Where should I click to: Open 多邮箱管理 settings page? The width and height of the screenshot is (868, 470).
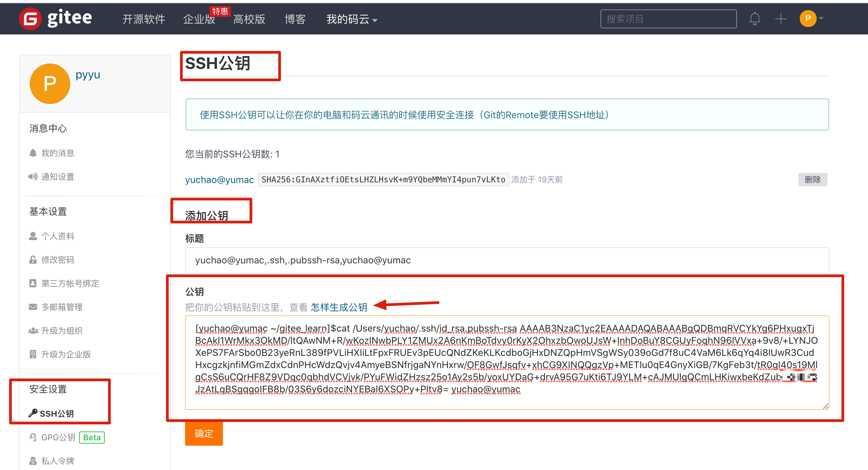click(x=62, y=307)
